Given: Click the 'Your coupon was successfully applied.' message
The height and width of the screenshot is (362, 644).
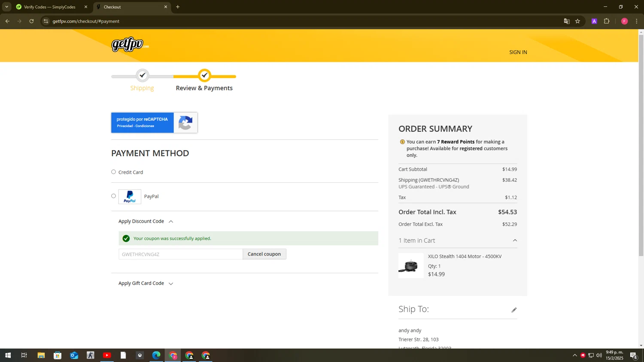Looking at the screenshot, I should coord(172,238).
